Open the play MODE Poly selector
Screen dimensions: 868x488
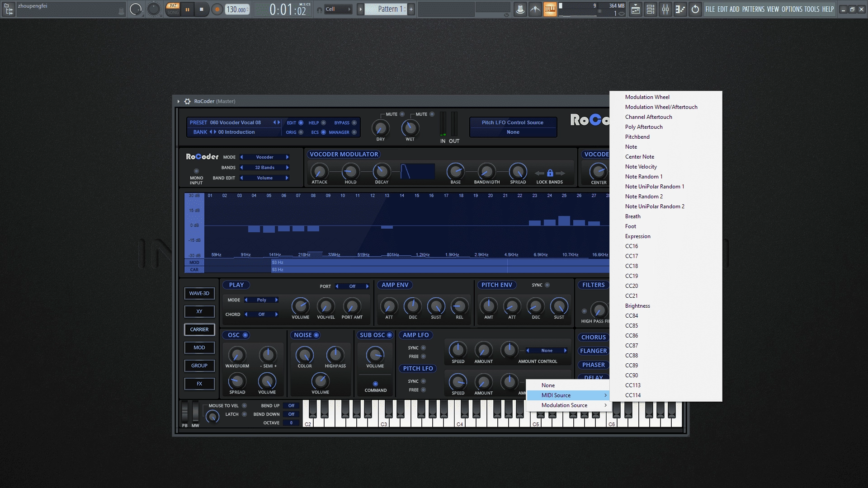(261, 300)
